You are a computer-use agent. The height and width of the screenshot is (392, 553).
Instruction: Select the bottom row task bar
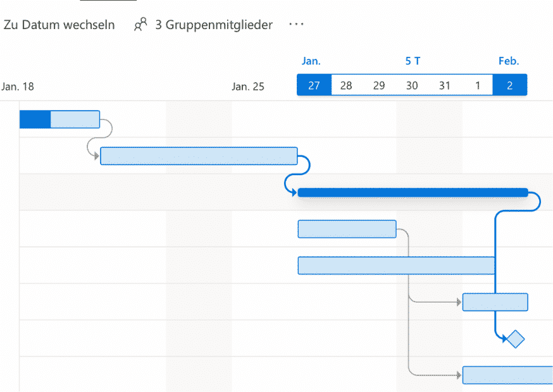click(507, 375)
